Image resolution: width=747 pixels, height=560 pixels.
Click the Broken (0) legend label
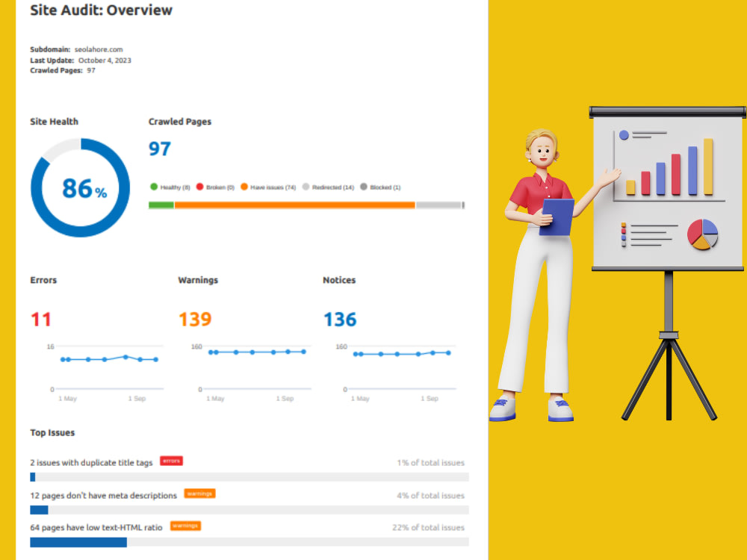(x=220, y=187)
